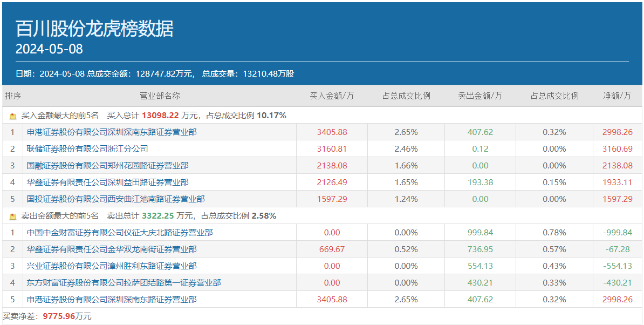Viewport: 644px width, 325px height.
Task: Click sell total amount 3322.25
Action: tap(159, 216)
